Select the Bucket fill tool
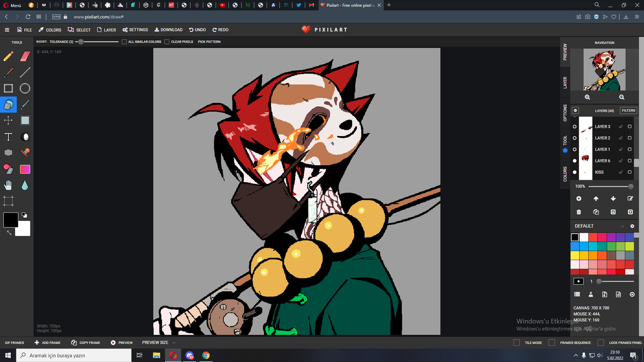The width and height of the screenshot is (644, 362). [9, 104]
